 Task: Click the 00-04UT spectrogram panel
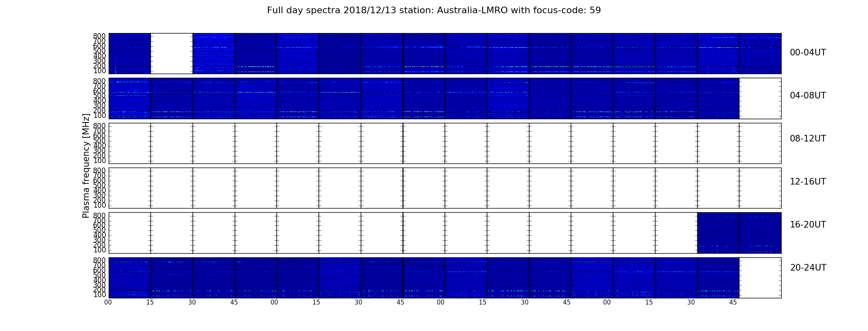click(445, 53)
